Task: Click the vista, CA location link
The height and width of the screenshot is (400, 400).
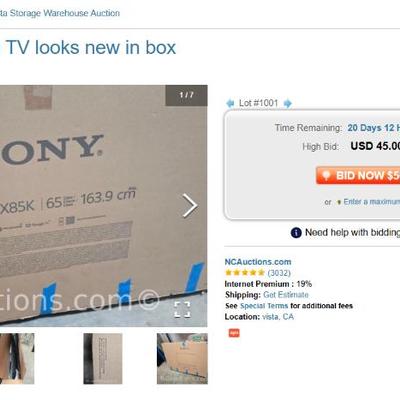Action: [x=278, y=317]
